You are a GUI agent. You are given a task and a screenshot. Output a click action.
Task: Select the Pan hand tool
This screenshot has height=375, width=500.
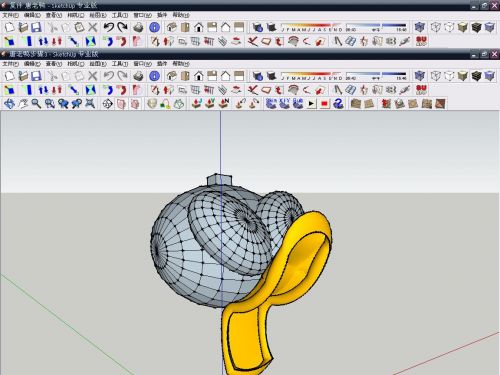pos(23,104)
